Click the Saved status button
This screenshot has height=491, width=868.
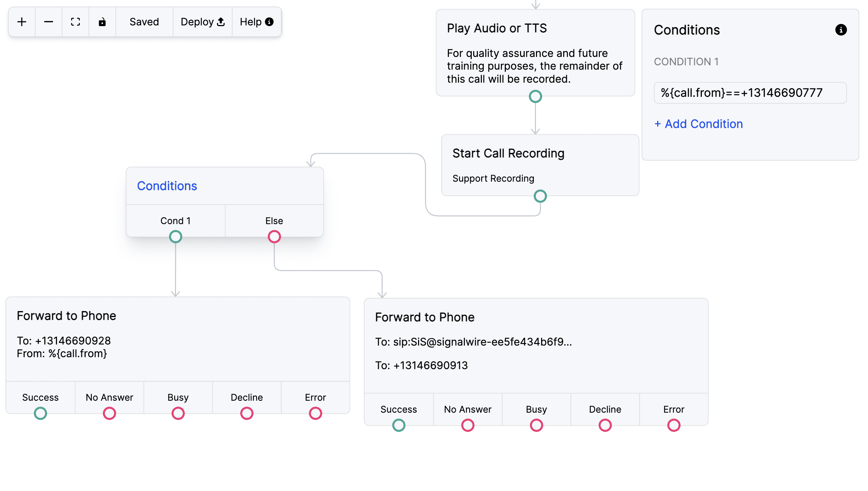(x=144, y=22)
